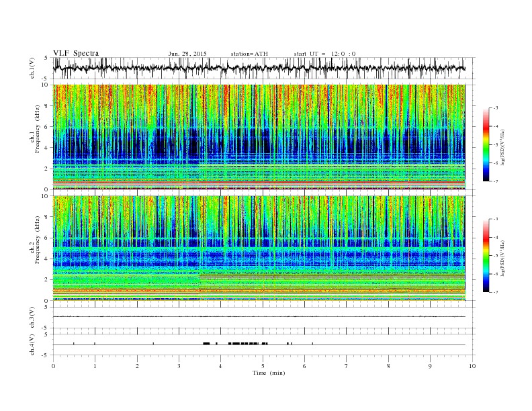532x411 pixels.
Task: Click inside the ch.2 spectrogram panel
Action: (259, 248)
